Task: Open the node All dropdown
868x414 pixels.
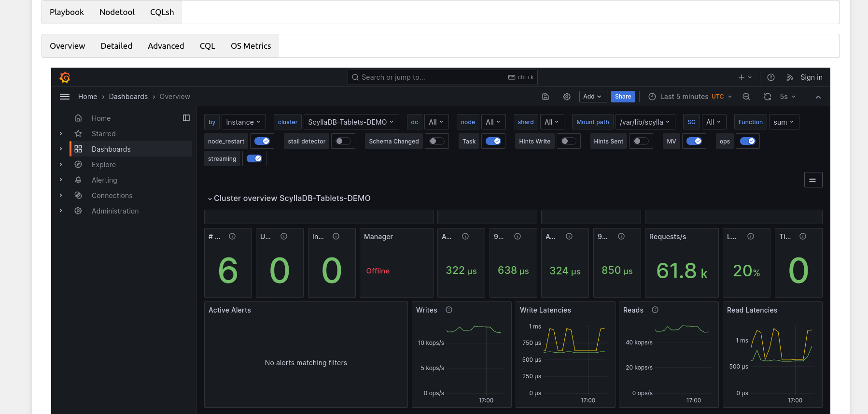Action: (x=493, y=122)
